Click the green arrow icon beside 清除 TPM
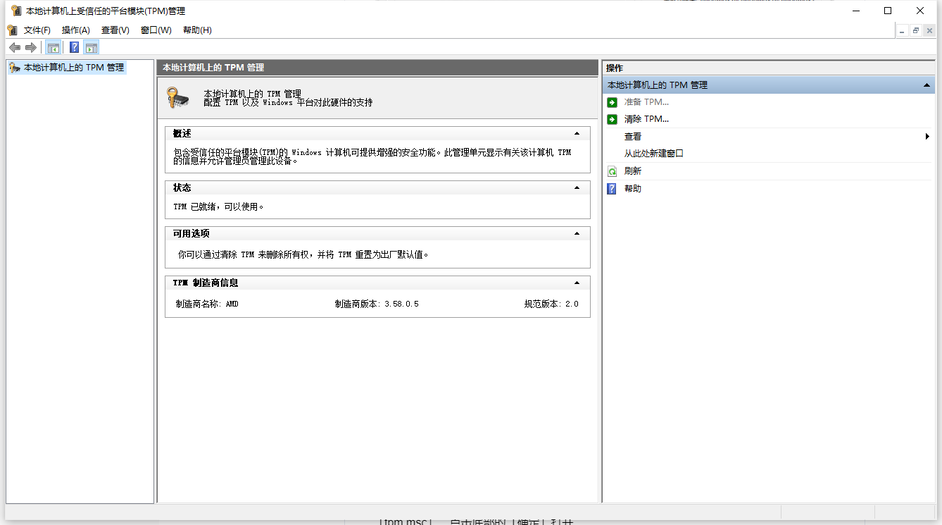Viewport: 942px width, 525px height. tap(612, 120)
